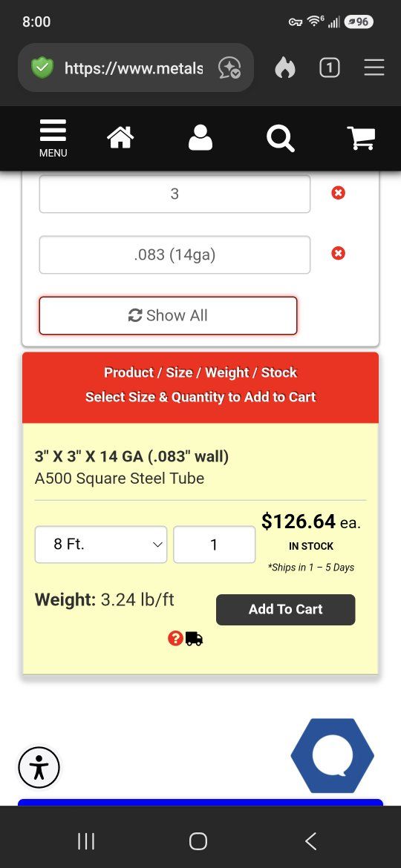Click the red question mark shipping help
The image size is (401, 868).
(175, 639)
